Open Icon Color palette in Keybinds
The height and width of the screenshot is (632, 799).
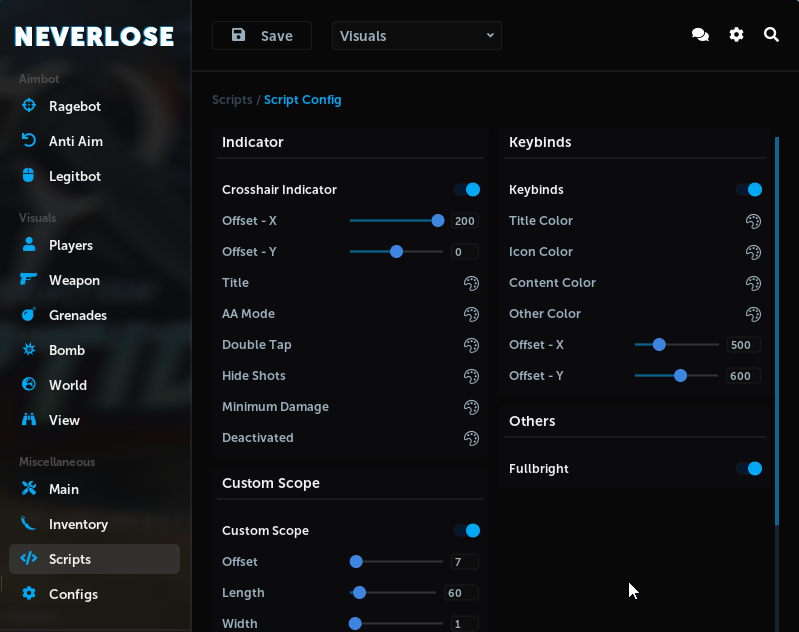[x=754, y=252]
